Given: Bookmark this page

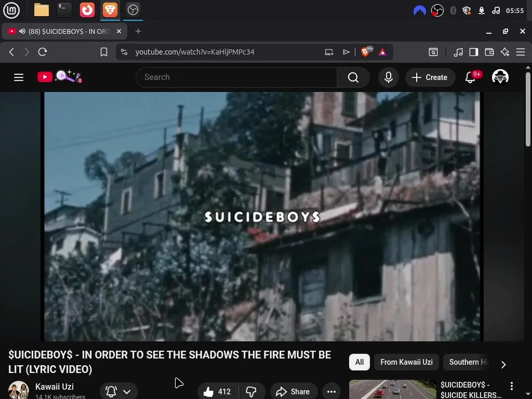Looking at the screenshot, I should tap(104, 52).
